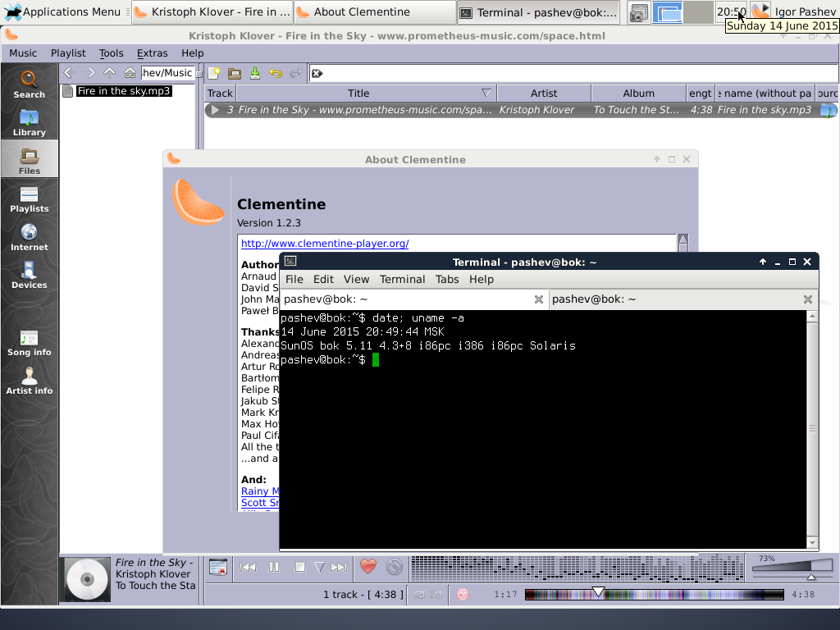Screen dimensions: 840x630
Task: Skip to the previous track
Action: [248, 567]
